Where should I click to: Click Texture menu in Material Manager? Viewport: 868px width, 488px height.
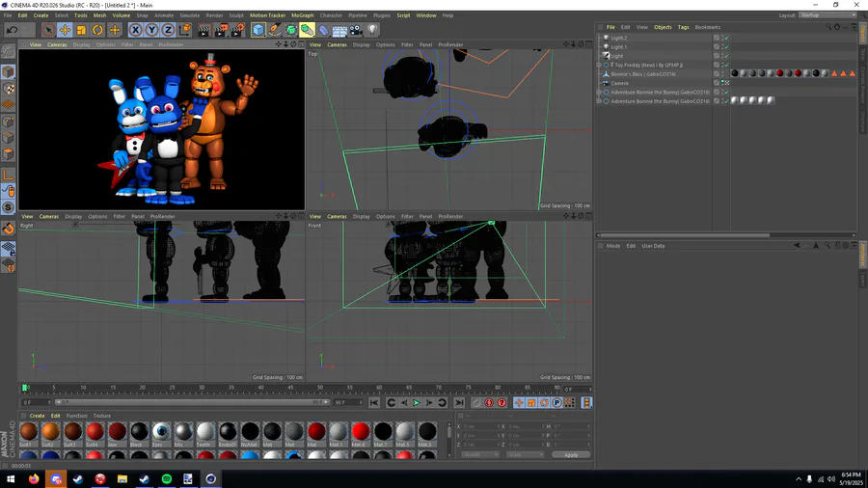coord(102,416)
